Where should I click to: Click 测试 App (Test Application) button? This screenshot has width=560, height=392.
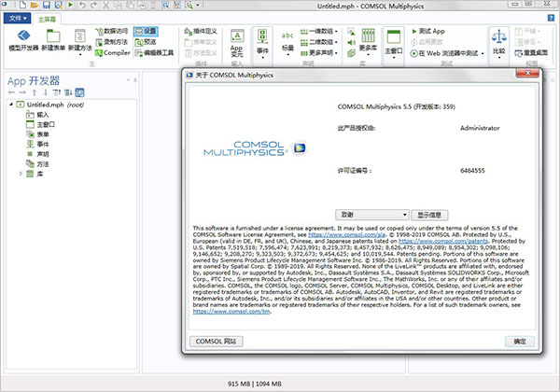(x=427, y=31)
